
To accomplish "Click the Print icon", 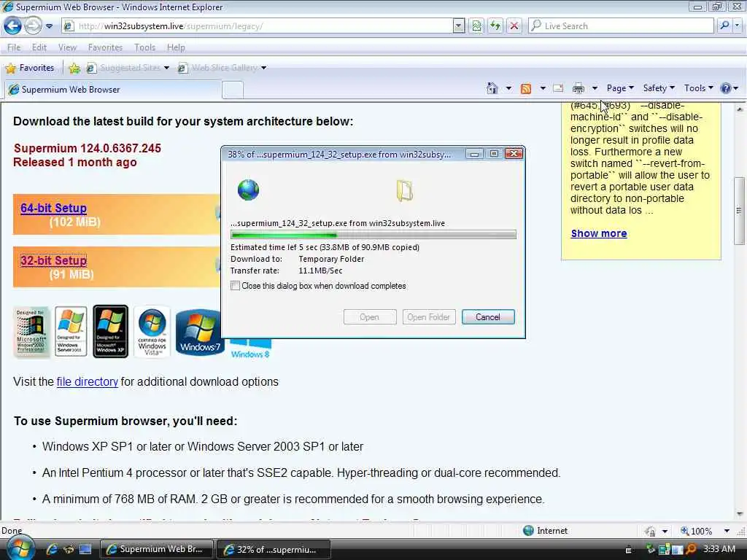I will point(578,88).
